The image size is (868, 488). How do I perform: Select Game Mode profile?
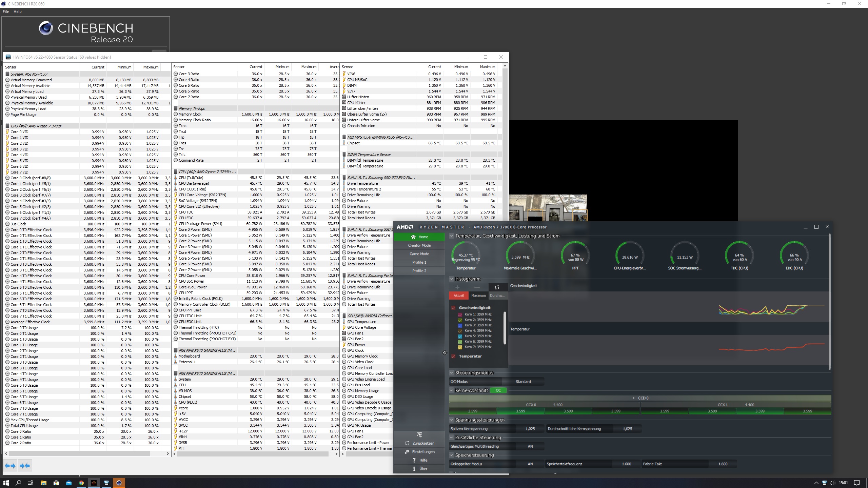(419, 254)
